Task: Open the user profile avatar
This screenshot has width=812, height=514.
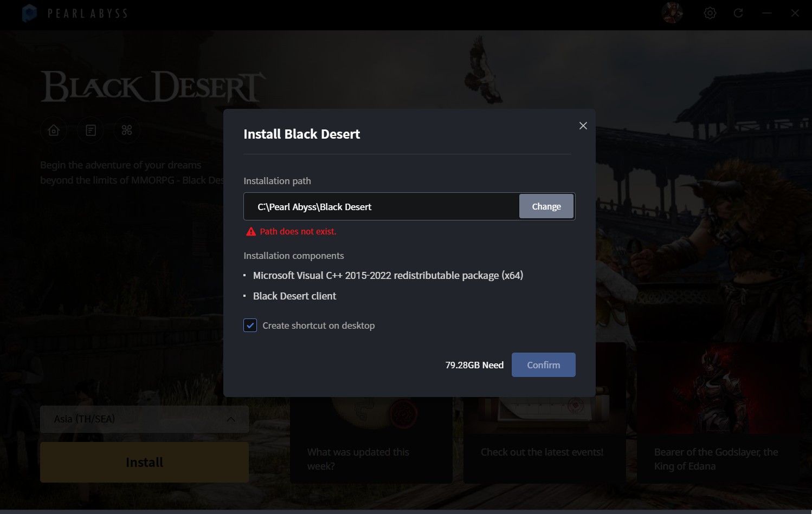Action: click(672, 13)
